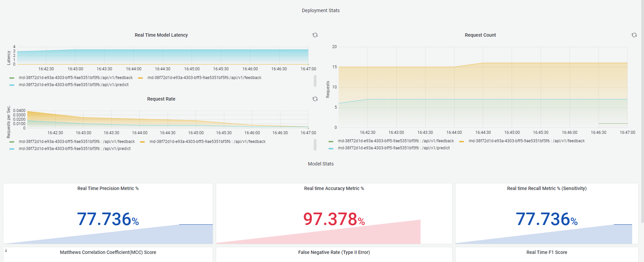The width and height of the screenshot is (644, 262).
Task: Click 16:43:00 tick on Latency chart axis
Action: pyautogui.click(x=75, y=69)
